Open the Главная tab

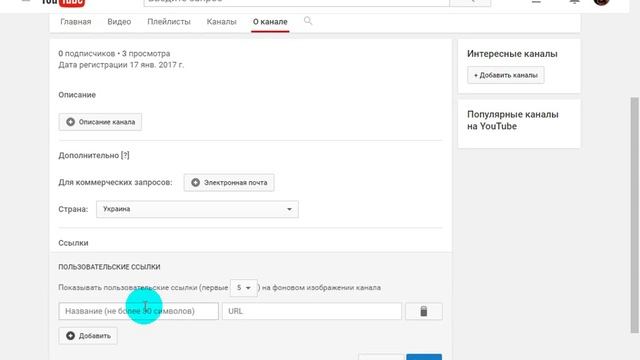pyautogui.click(x=76, y=22)
